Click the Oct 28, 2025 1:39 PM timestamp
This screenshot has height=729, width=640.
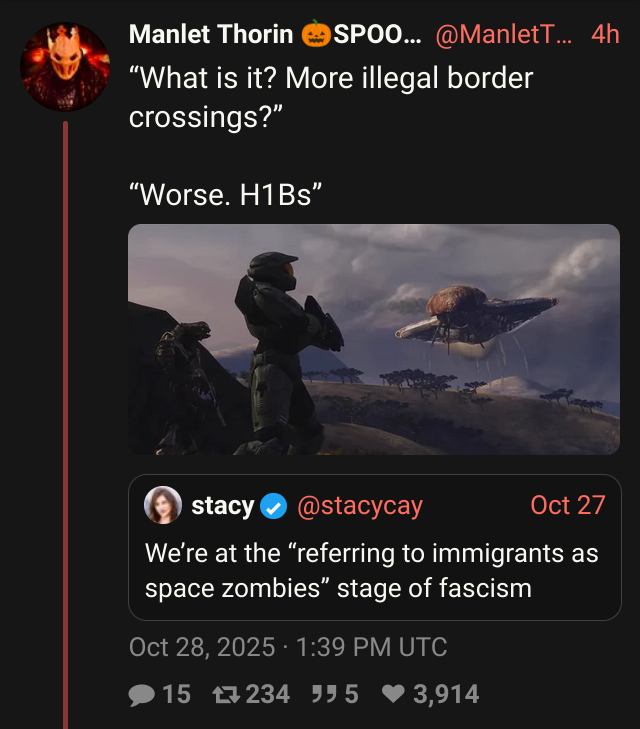[288, 647]
